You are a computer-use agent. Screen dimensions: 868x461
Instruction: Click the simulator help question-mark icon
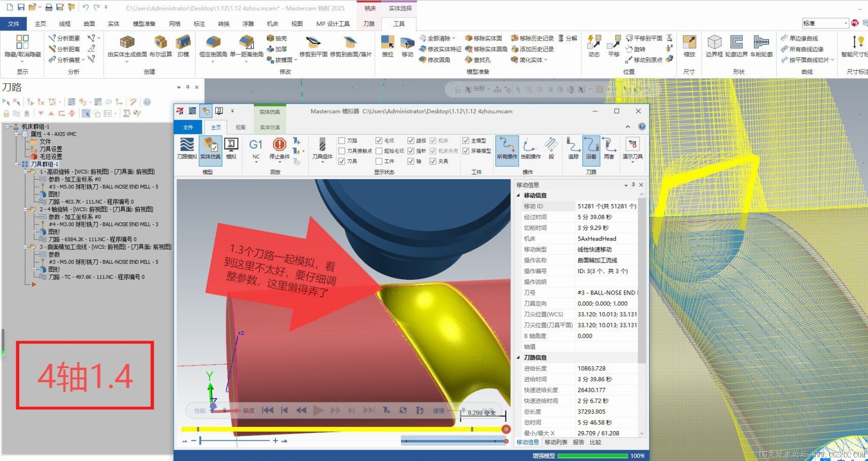(642, 126)
